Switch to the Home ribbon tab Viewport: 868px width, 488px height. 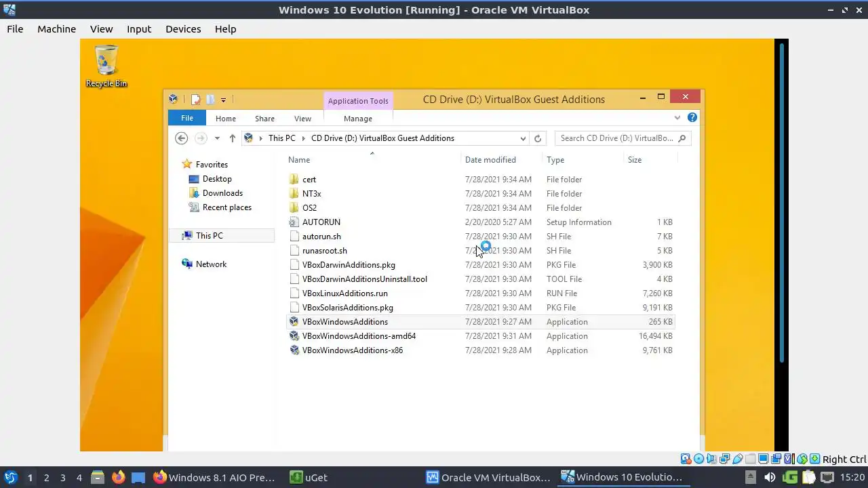(x=226, y=119)
